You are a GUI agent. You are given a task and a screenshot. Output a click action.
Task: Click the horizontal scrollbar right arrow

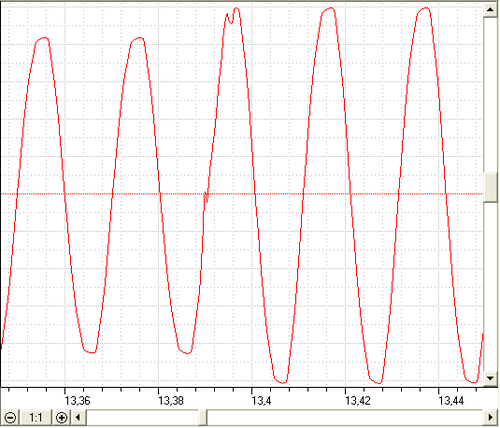(490, 417)
